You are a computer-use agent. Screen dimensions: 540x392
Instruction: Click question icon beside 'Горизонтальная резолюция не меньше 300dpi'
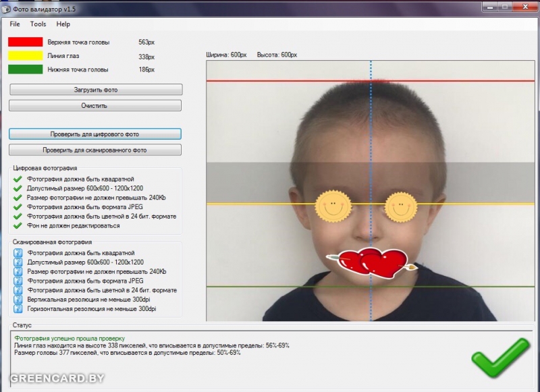point(18,309)
